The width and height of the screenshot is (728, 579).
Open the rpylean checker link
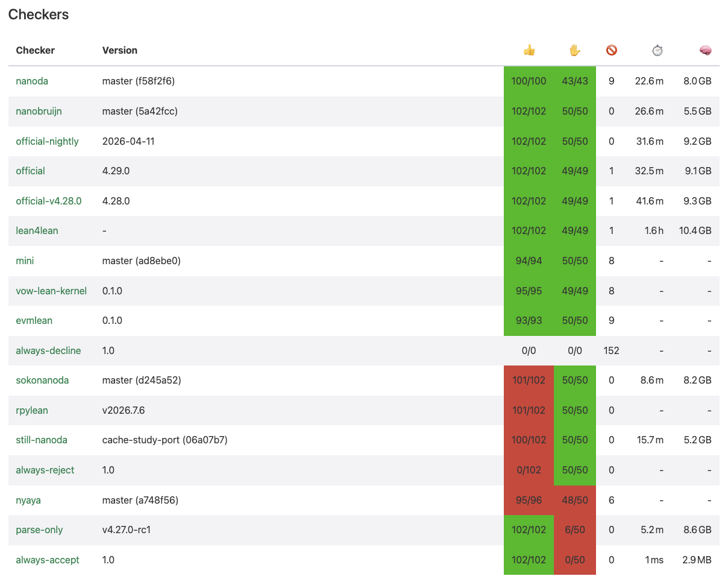(x=32, y=410)
